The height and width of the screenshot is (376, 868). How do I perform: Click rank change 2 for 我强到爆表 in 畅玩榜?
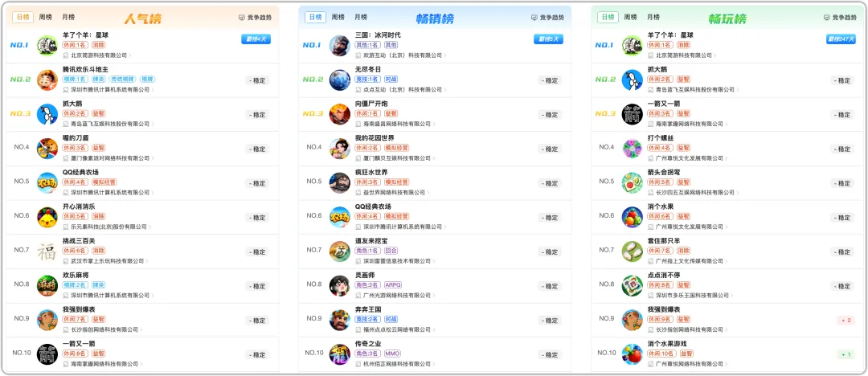[846, 321]
